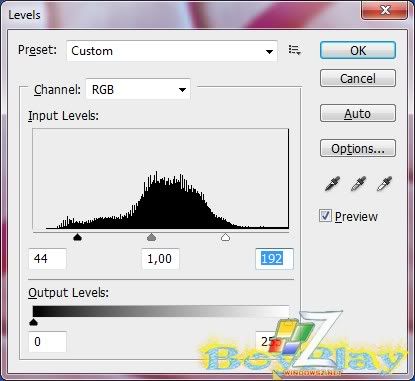Image resolution: width=415 pixels, height=381 pixels.
Task: Open the preset options menu icon
Action: (x=295, y=50)
